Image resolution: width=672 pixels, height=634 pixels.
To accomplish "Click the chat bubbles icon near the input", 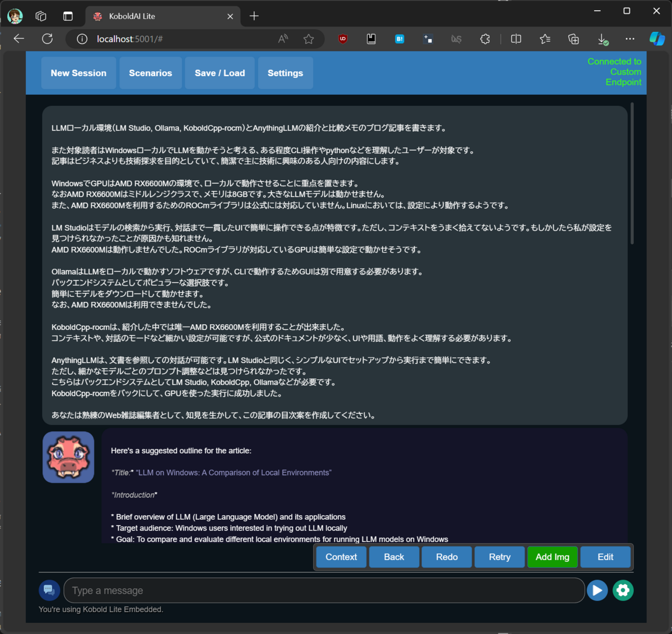I will tap(49, 590).
